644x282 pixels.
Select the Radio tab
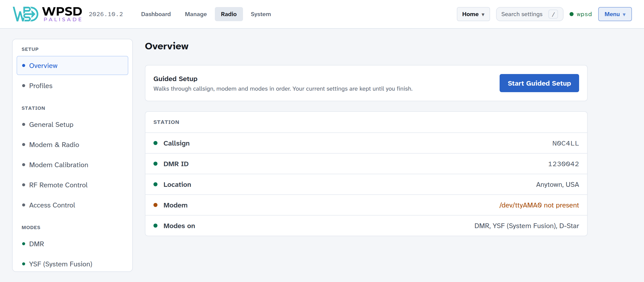click(229, 14)
